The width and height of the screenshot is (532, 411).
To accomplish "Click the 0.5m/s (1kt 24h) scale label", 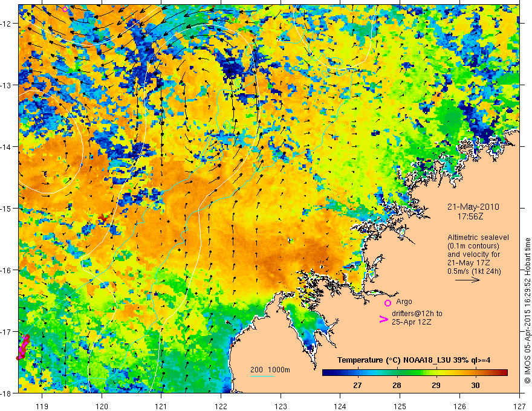I will coord(474,271).
